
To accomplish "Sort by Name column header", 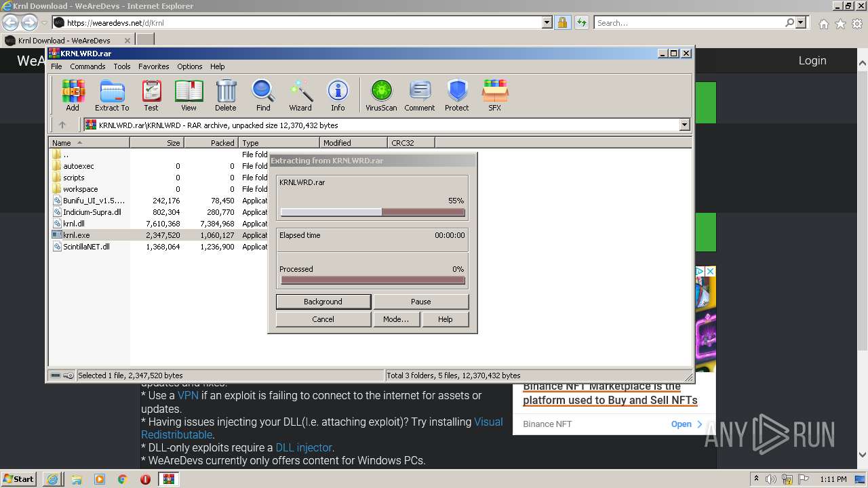I will (x=89, y=142).
